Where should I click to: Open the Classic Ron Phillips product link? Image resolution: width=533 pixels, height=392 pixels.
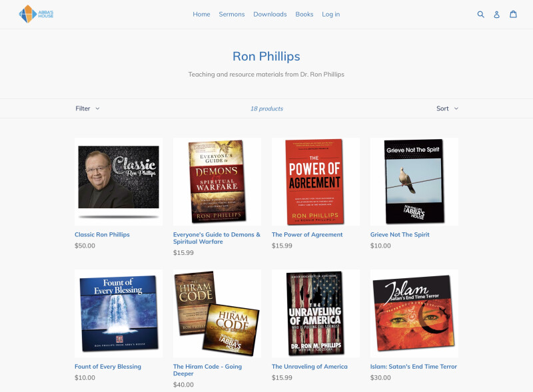102,234
